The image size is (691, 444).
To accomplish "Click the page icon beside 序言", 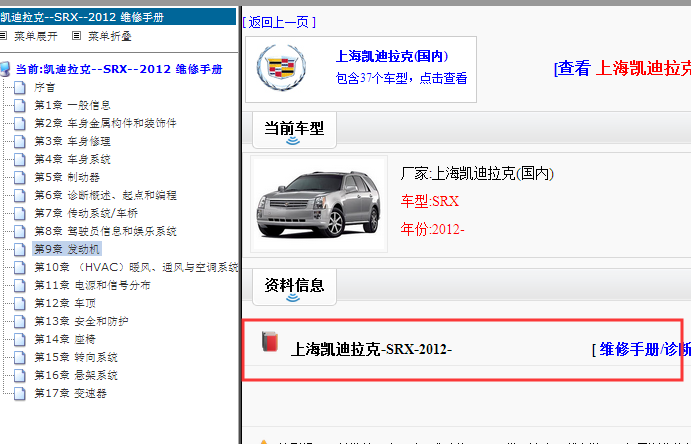I will 20,88.
